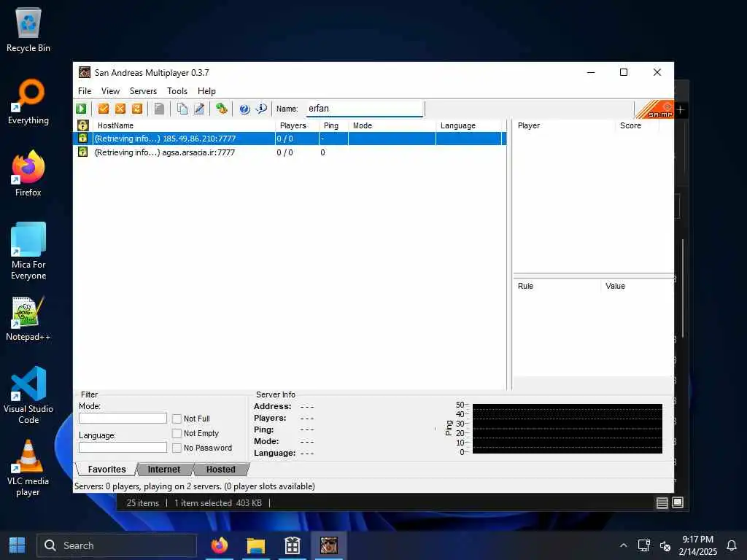Switch to the Favorites tab
Screen dimensions: 747x560
107,470
